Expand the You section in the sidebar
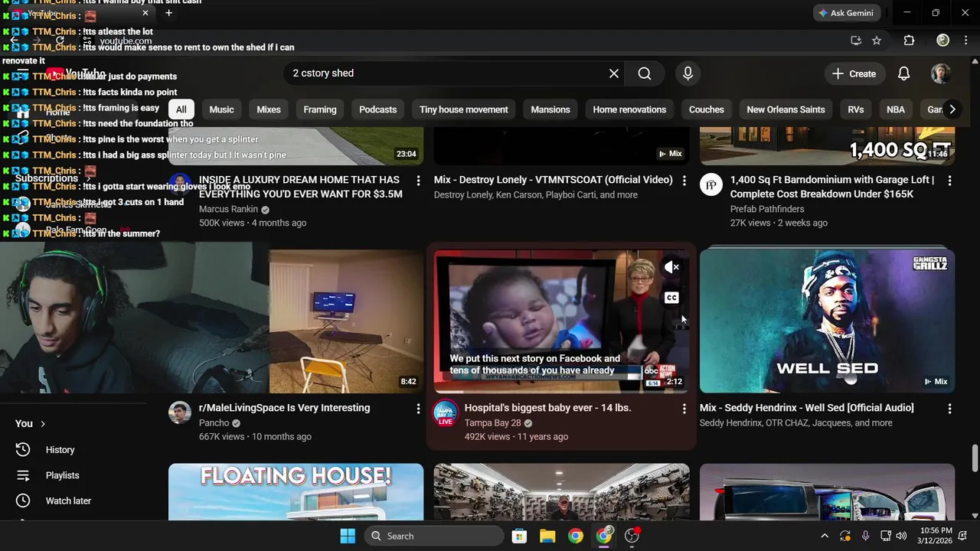980x551 pixels. [31, 423]
